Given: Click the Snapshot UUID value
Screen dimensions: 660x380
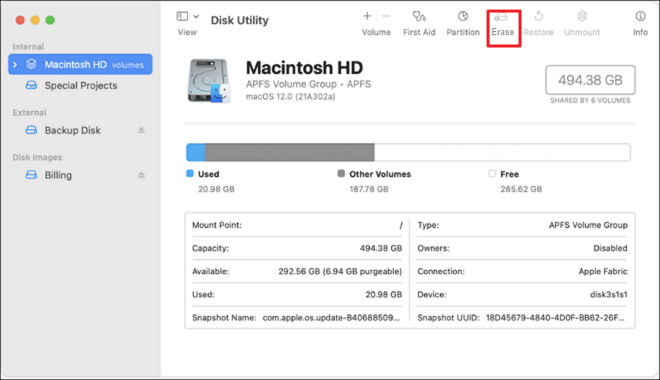Looking at the screenshot, I should point(555,318).
